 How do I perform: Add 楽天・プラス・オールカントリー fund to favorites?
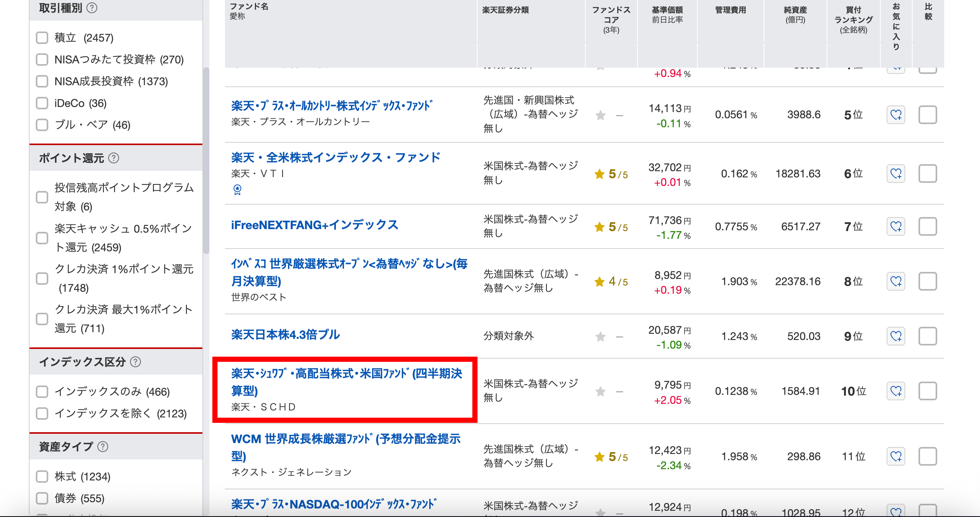pos(896,115)
